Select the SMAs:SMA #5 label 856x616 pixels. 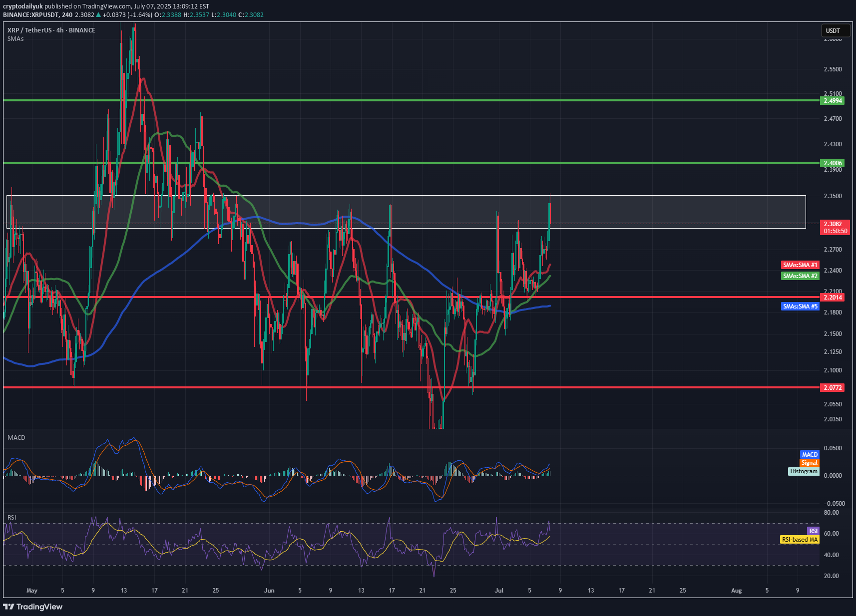pos(800,307)
